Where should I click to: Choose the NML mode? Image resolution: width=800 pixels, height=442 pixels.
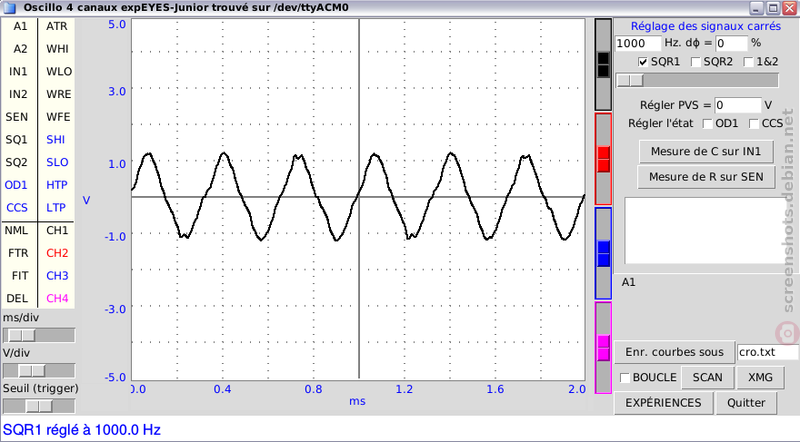pos(16,230)
